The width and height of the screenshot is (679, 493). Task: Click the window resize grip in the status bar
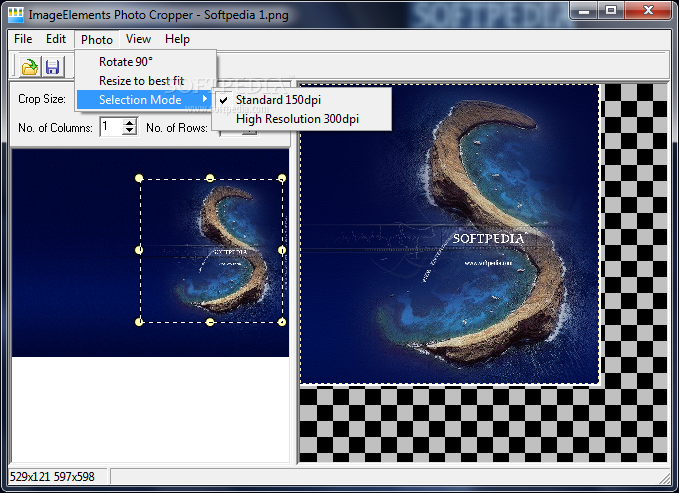664,479
